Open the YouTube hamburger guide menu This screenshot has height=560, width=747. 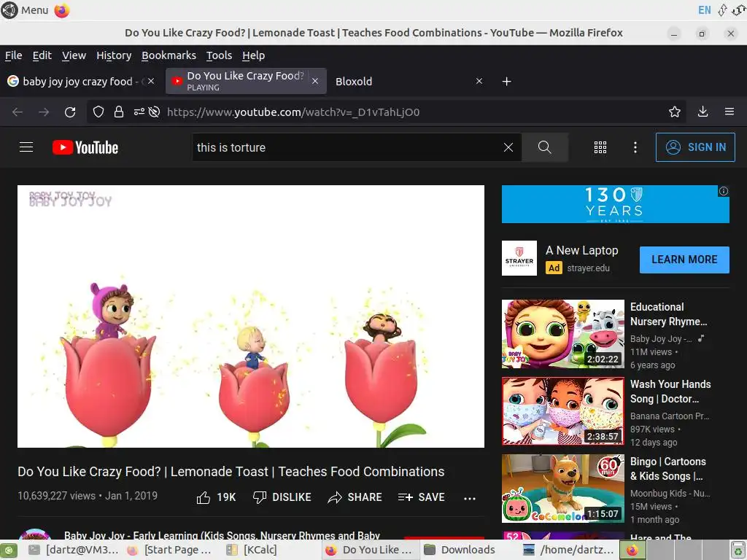(26, 147)
